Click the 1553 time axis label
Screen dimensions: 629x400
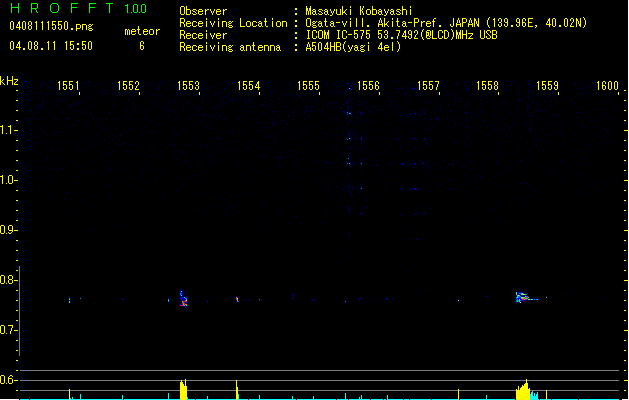pyautogui.click(x=188, y=86)
